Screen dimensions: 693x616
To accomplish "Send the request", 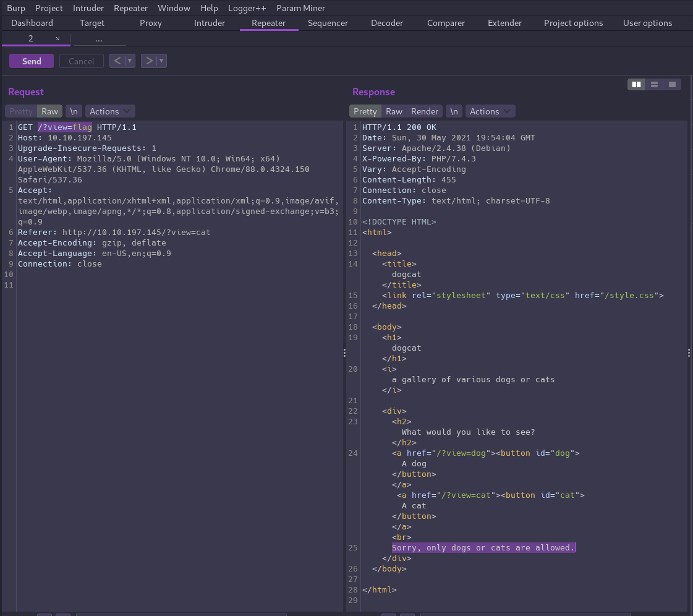I will [32, 61].
